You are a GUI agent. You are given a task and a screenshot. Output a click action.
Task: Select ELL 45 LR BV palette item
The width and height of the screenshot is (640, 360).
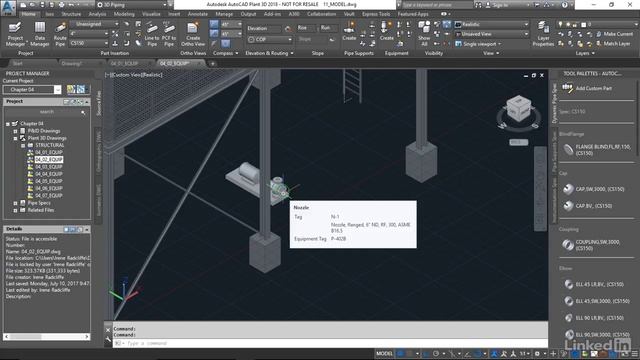coord(594,284)
